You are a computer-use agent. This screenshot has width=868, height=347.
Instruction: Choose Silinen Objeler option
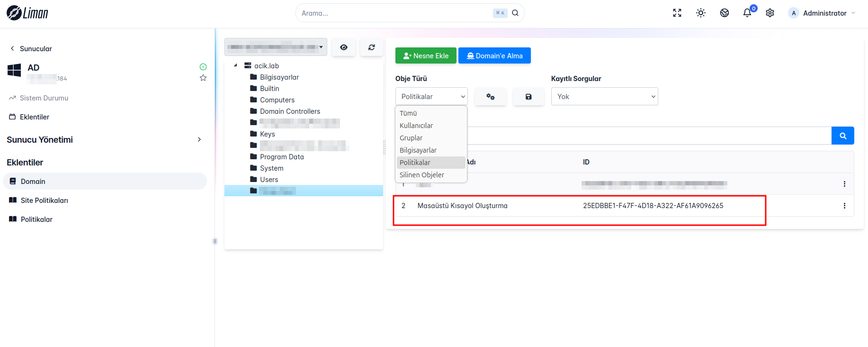[x=431, y=175]
